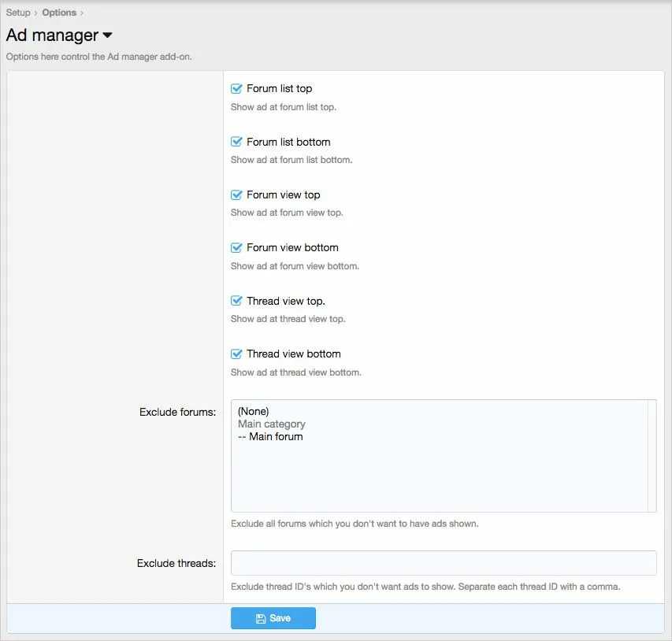The height and width of the screenshot is (641, 672).
Task: Open the Ad manager title dropdown caret
Action: pyautogui.click(x=108, y=35)
